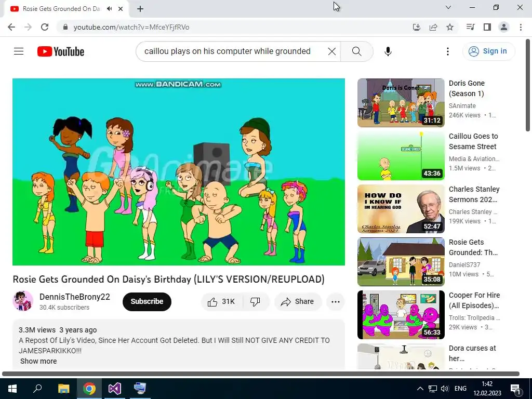Open Chrome side panel
Viewport: 532px width, 399px height.
pos(487,27)
